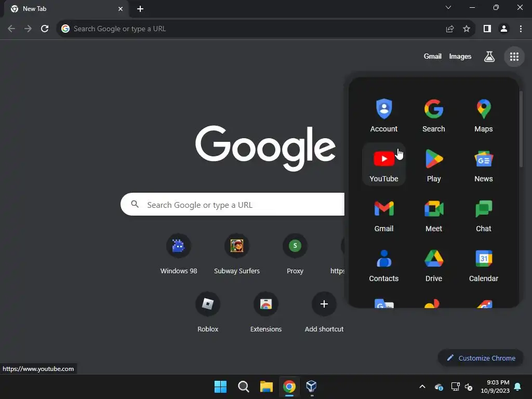Open Google Calendar app icon
The image size is (532, 399).
tap(484, 264)
